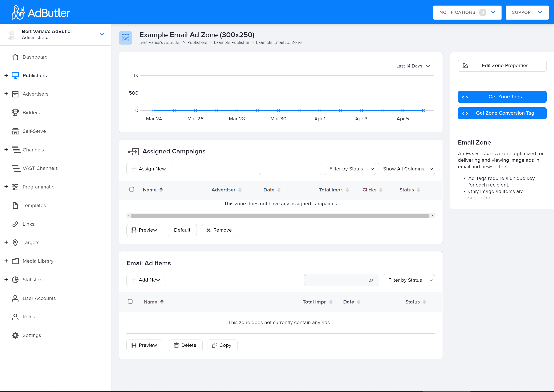Open the Statistics menu item
This screenshot has height=392, width=554.
(33, 280)
